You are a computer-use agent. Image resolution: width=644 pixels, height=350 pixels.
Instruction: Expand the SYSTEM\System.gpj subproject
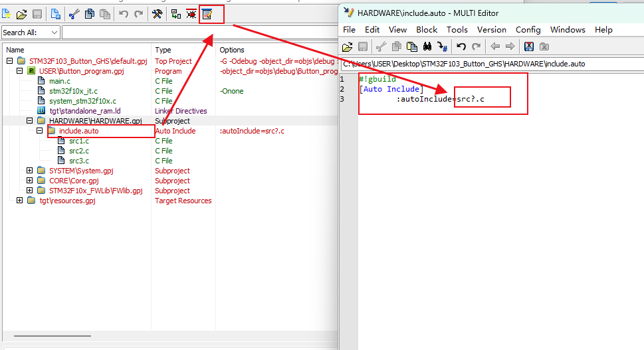click(x=30, y=171)
